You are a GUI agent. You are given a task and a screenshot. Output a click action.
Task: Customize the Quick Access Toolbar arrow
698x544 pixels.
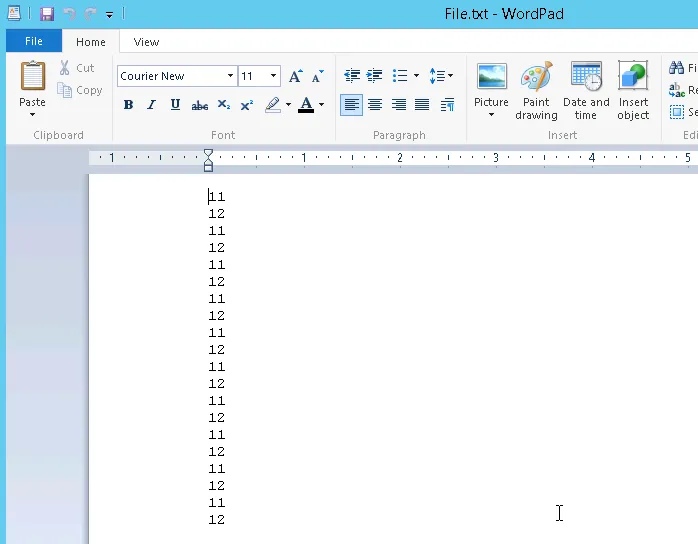109,15
